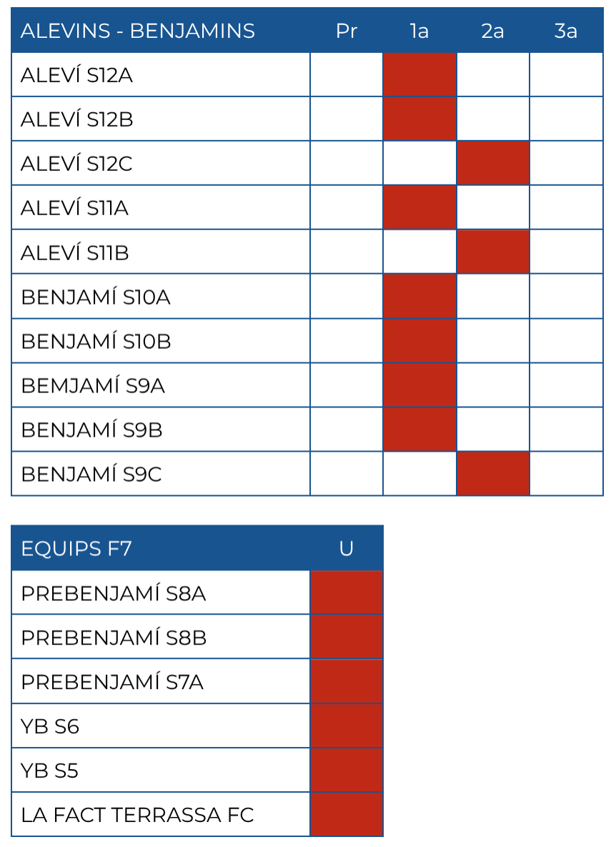
Task: Click the 3a column header
Action: (566, 31)
